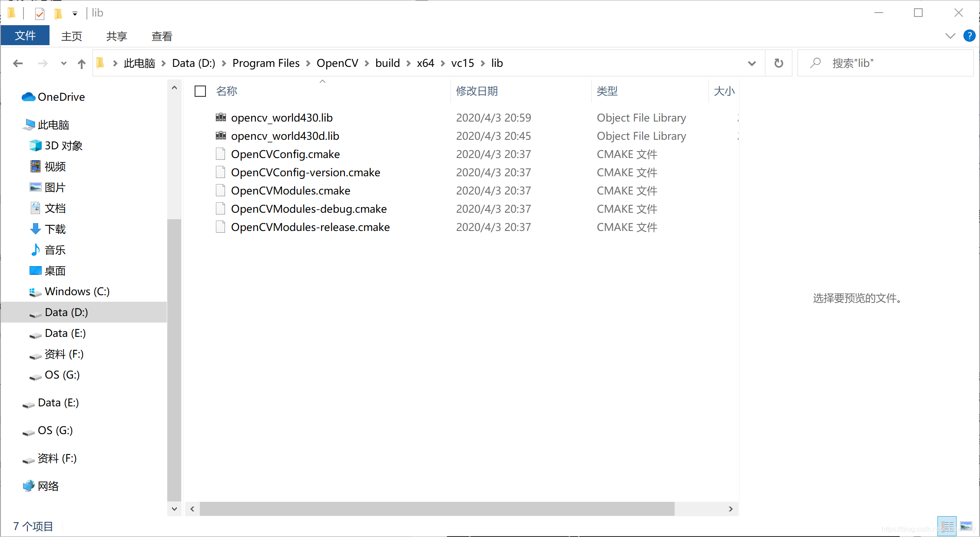
Task: Click the OpenCVModules-release.cmake file name
Action: pos(311,227)
